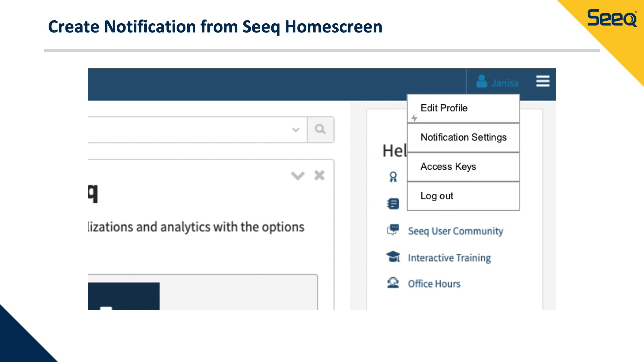Screen dimensions: 644x362
Task: Select Edit Profile from the user menu
Action: tap(444, 108)
